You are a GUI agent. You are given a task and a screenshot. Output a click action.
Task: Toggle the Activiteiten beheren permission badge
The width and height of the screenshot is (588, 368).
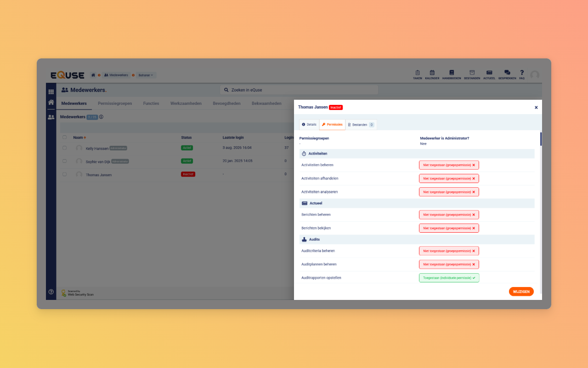click(x=449, y=165)
